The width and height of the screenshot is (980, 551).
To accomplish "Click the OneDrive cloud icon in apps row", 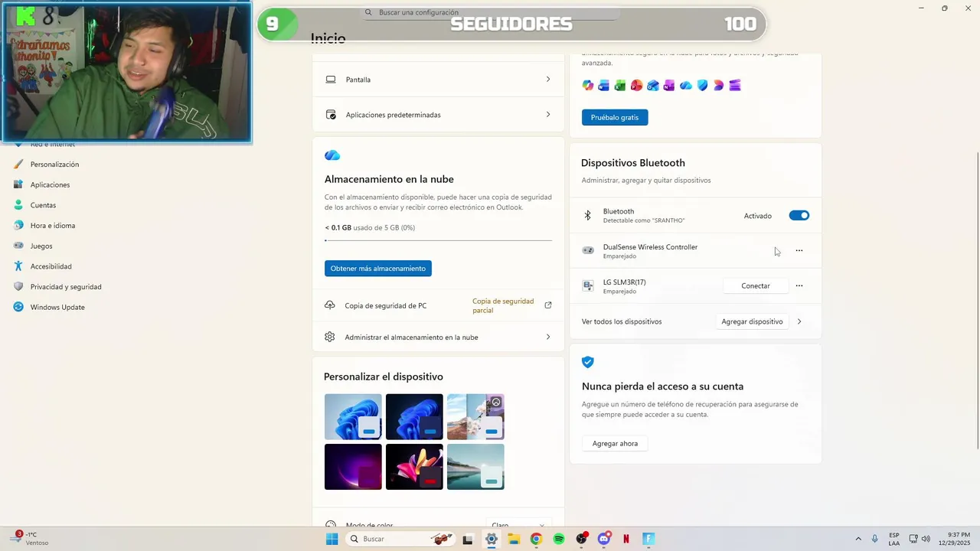I will point(686,86).
